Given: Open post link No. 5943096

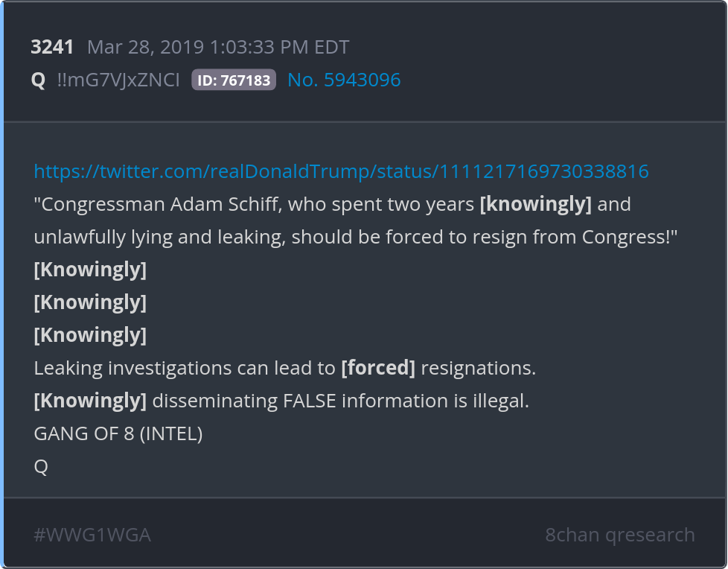Looking at the screenshot, I should 344,80.
